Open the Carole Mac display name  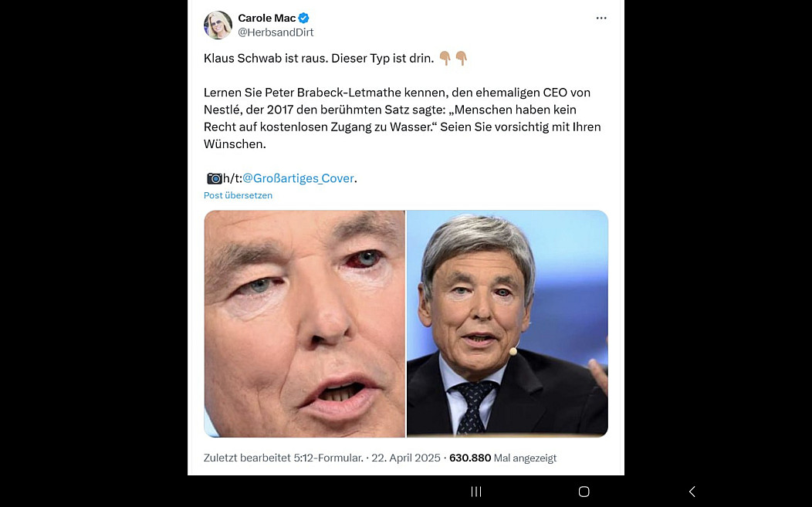tap(267, 18)
